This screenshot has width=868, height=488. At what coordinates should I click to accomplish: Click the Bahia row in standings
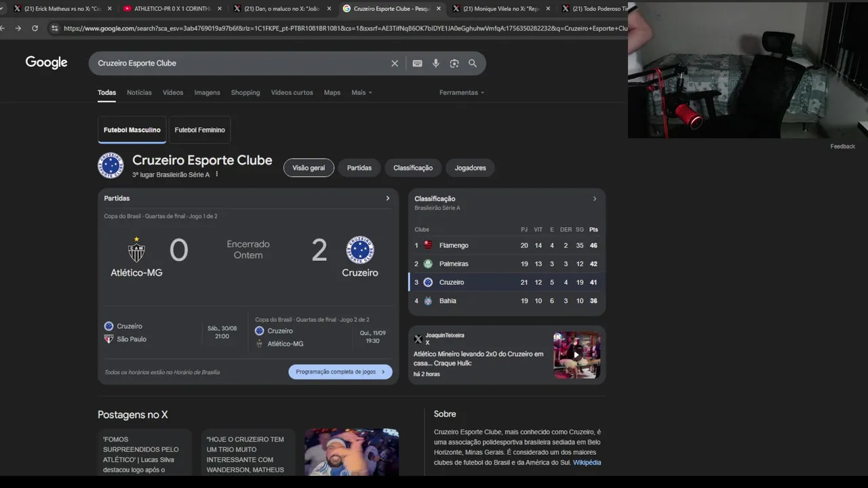click(x=507, y=301)
